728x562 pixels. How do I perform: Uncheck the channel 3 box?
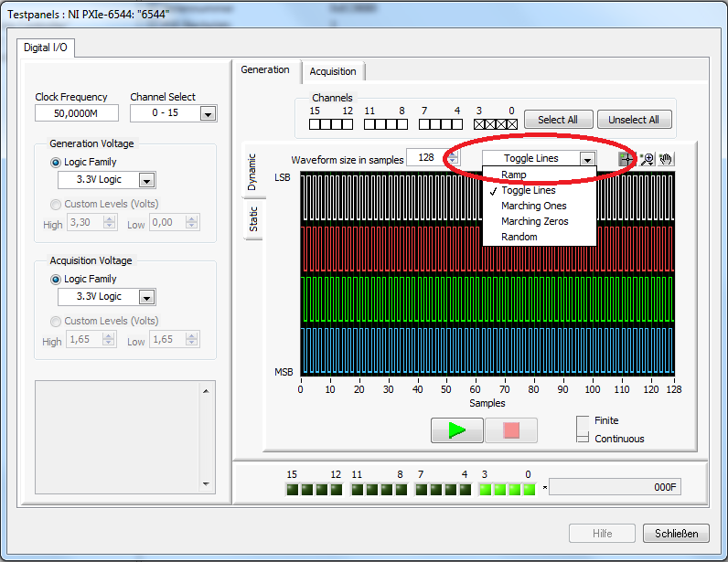pyautogui.click(x=479, y=124)
